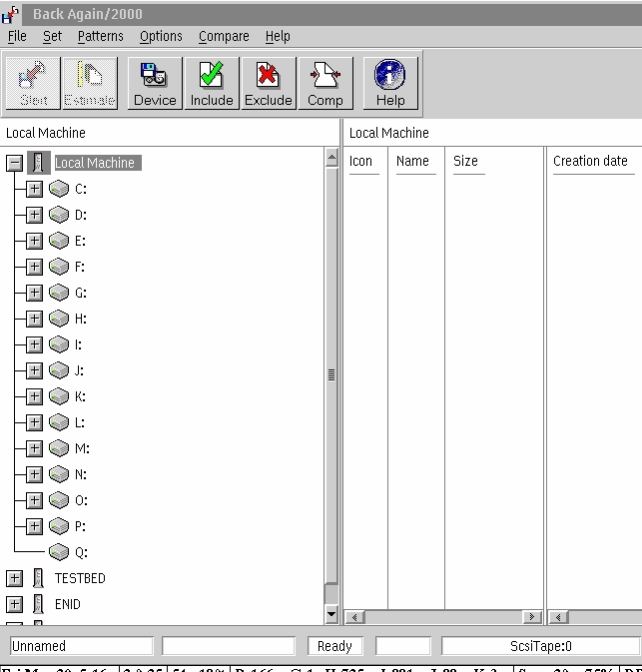The height and width of the screenshot is (672, 642).
Task: Click the tree vertical scrollbar thumb
Action: point(331,375)
